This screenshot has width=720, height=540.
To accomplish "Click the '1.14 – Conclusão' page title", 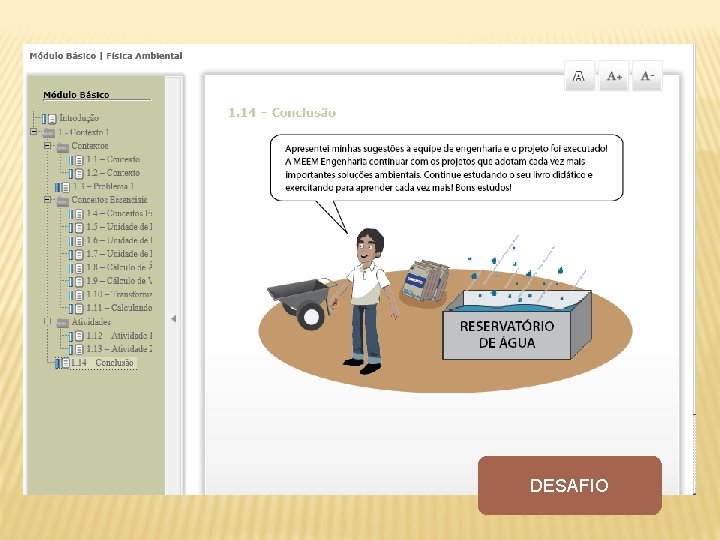I will [x=282, y=112].
